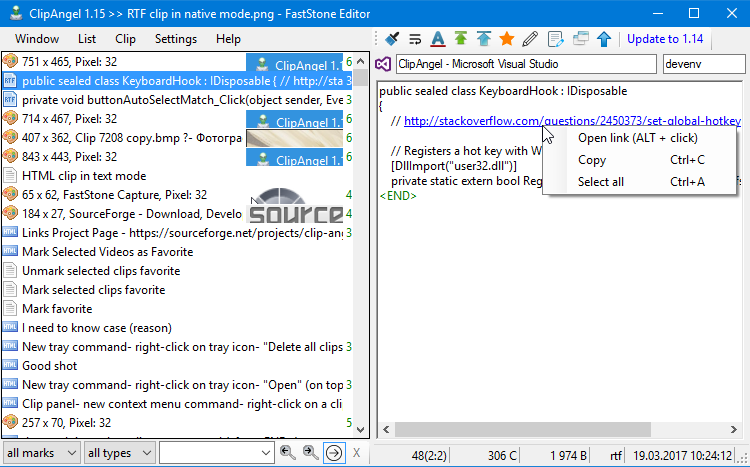Click the horizontal scrollbar thumb in text pane
750x467 pixels.
pyautogui.click(x=522, y=430)
